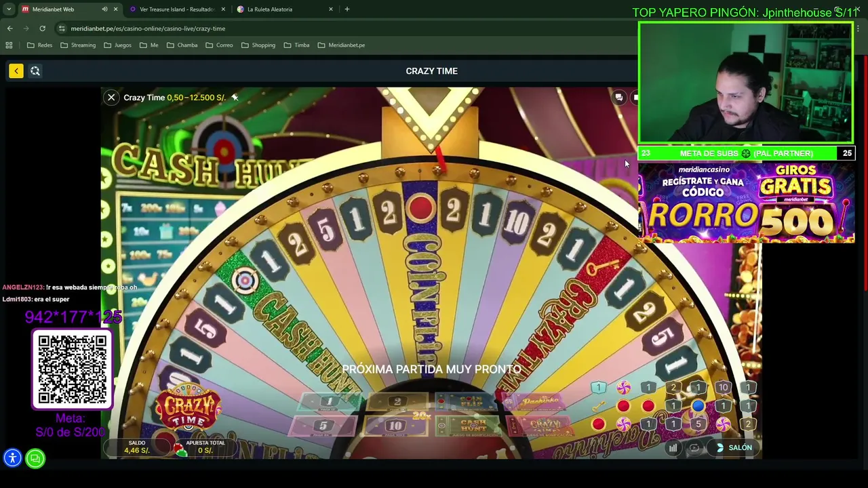Click the SALDO balance display
Image resolution: width=868 pixels, height=488 pixels.
137,447
